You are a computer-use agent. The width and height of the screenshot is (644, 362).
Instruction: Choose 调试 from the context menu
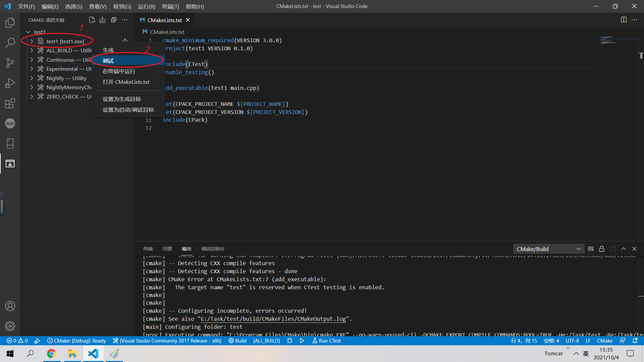pos(108,61)
